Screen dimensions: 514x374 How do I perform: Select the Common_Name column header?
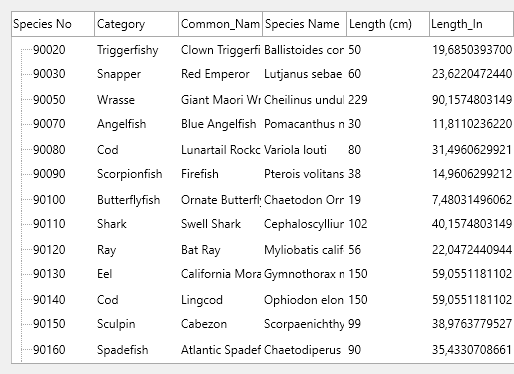pyautogui.click(x=221, y=24)
